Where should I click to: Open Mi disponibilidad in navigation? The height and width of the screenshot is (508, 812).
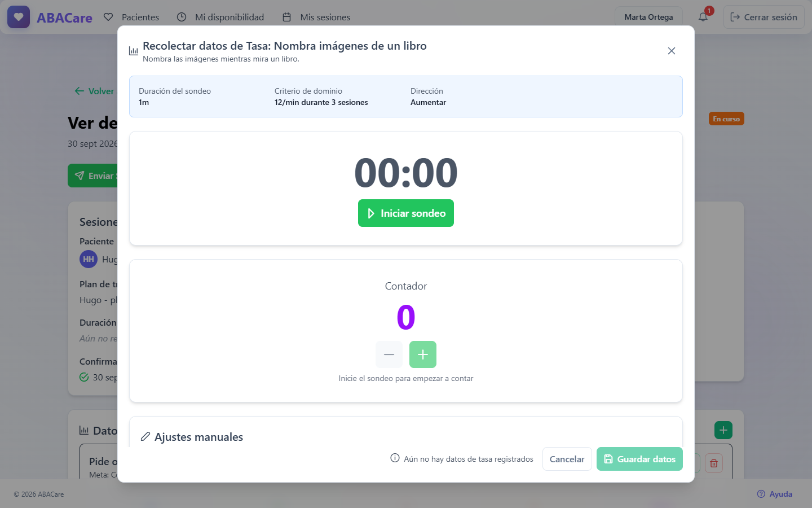220,17
